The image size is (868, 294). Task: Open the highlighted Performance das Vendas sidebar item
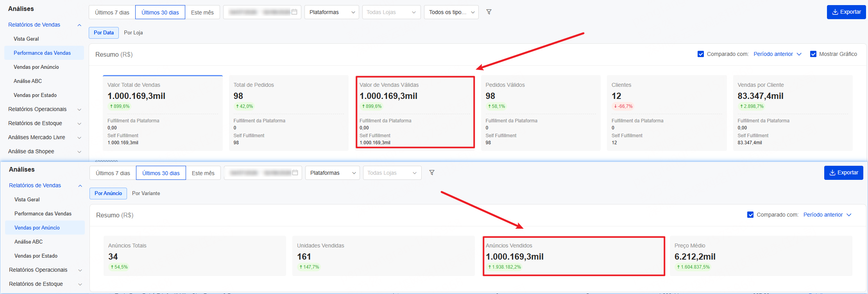44,53
